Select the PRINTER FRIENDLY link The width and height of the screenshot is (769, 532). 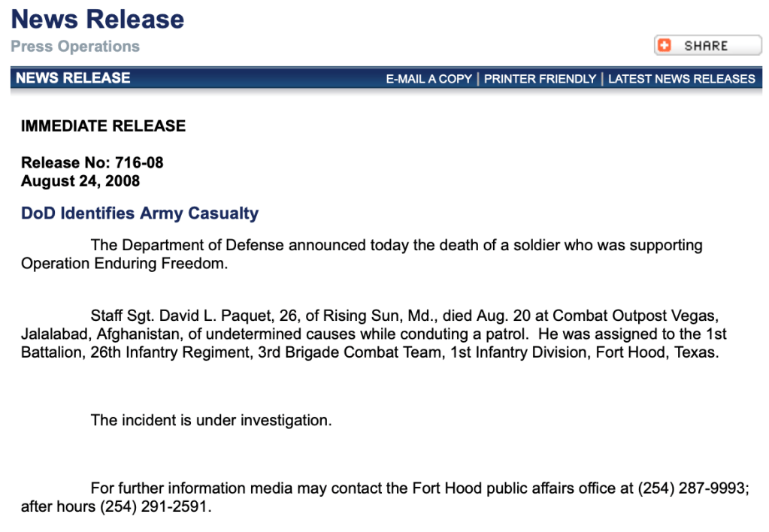540,79
